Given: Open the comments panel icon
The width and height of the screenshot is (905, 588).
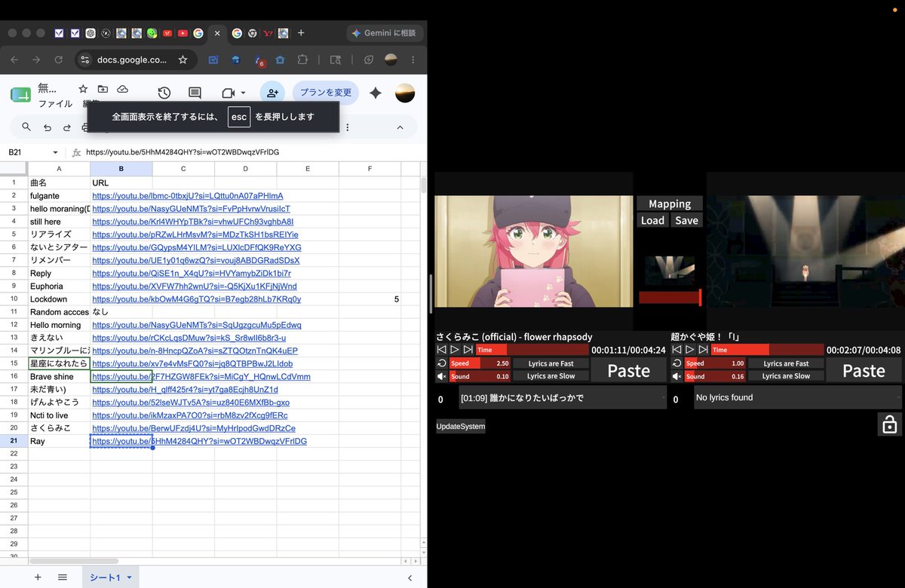Looking at the screenshot, I should [x=195, y=93].
